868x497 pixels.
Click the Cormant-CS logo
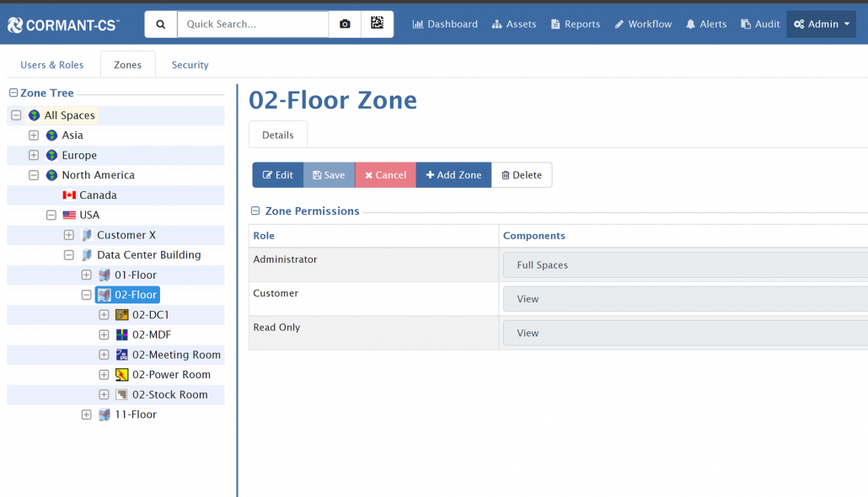click(x=64, y=24)
